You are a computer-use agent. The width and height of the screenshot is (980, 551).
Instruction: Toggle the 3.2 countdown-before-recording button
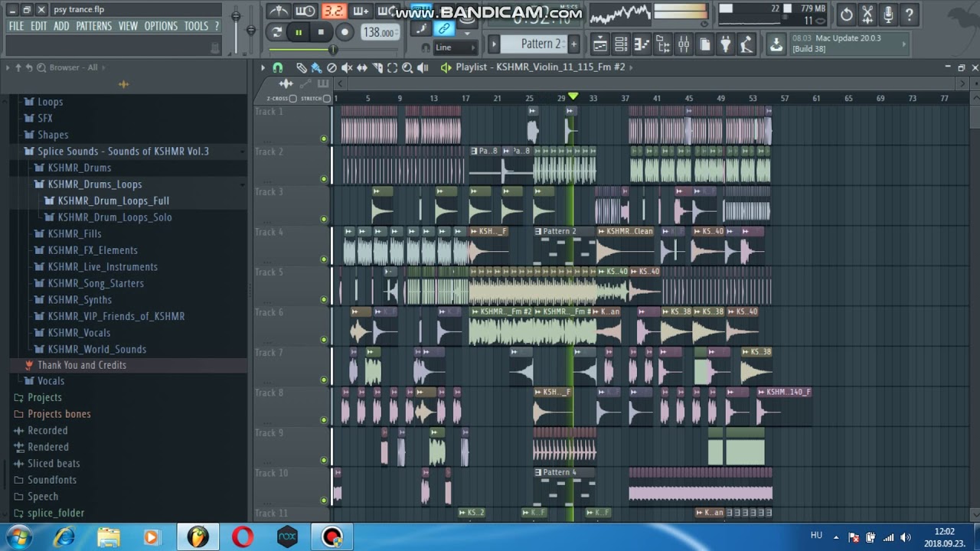click(x=333, y=11)
